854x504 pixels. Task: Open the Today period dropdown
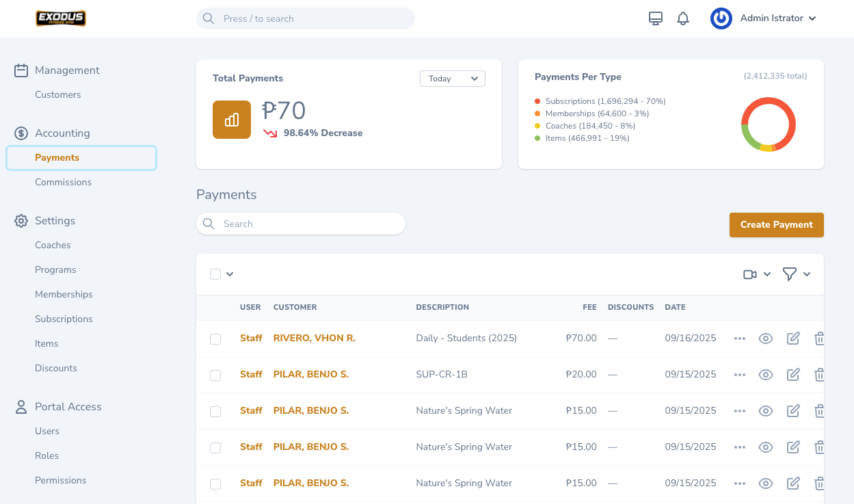tap(452, 79)
